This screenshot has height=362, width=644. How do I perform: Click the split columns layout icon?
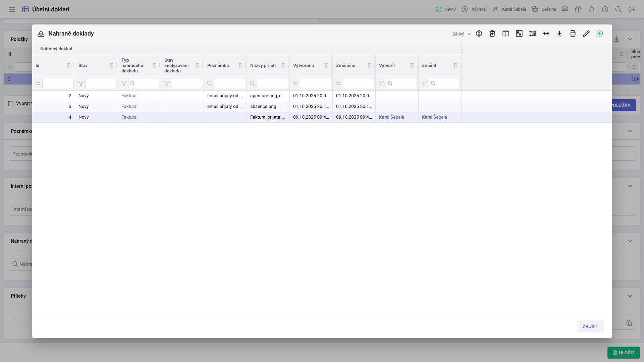[505, 34]
